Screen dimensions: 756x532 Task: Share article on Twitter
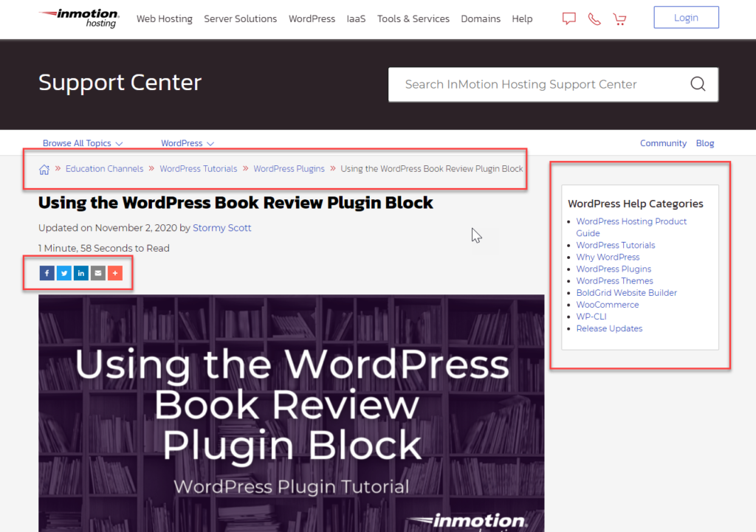pos(63,273)
